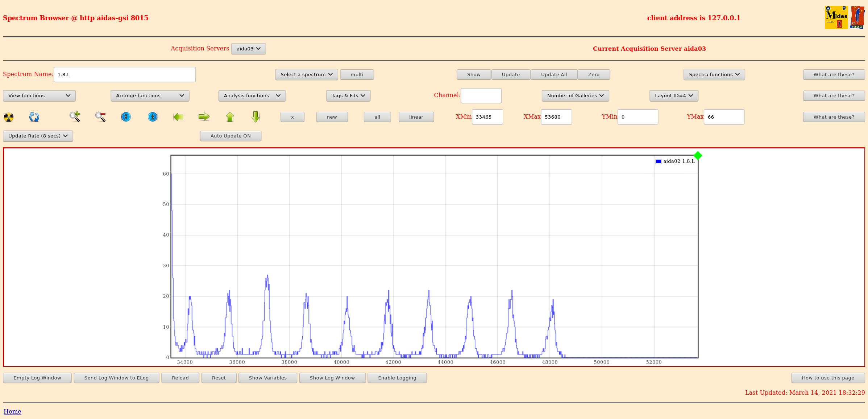Open the View functions dropdown
The width and height of the screenshot is (868, 419).
(39, 96)
